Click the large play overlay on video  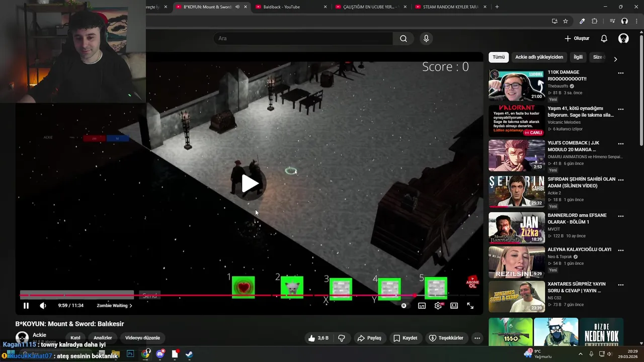pyautogui.click(x=250, y=184)
